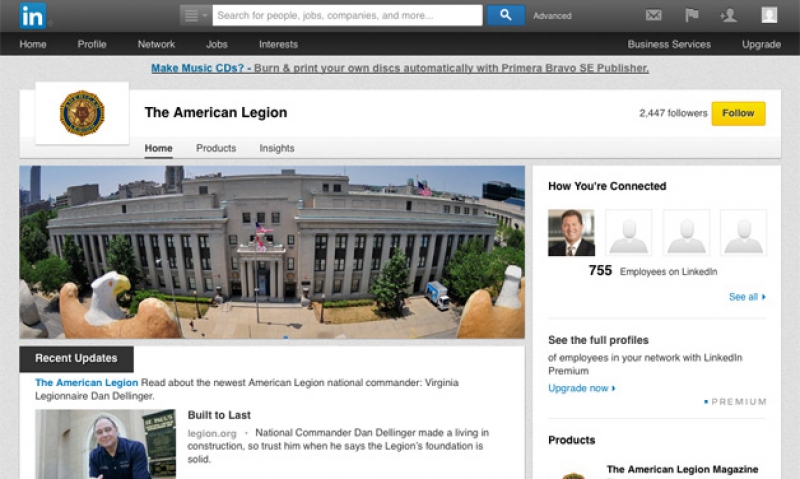Follow The American Legion company
Viewport: 800px width, 479px height.
tap(738, 113)
